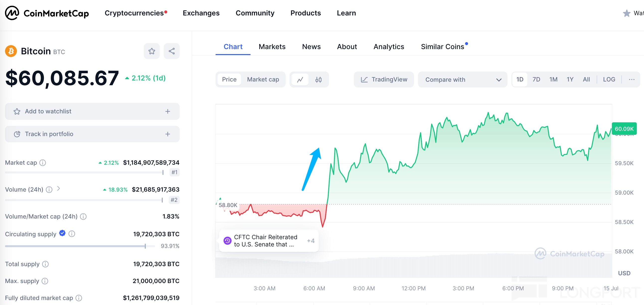The height and width of the screenshot is (305, 644).
Task: Click the TradingView button
Action: click(384, 79)
